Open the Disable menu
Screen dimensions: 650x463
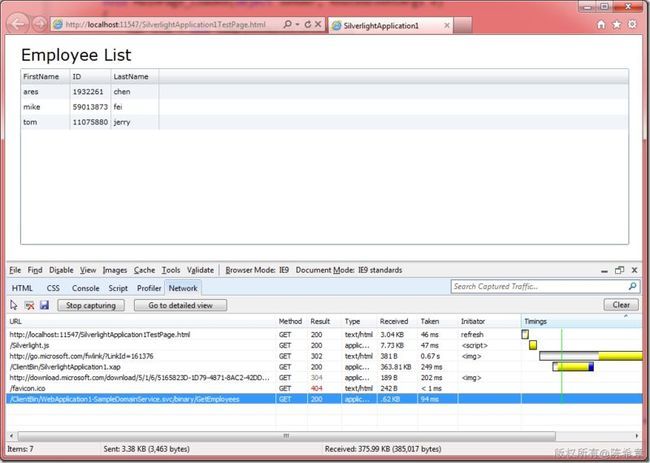point(61,270)
